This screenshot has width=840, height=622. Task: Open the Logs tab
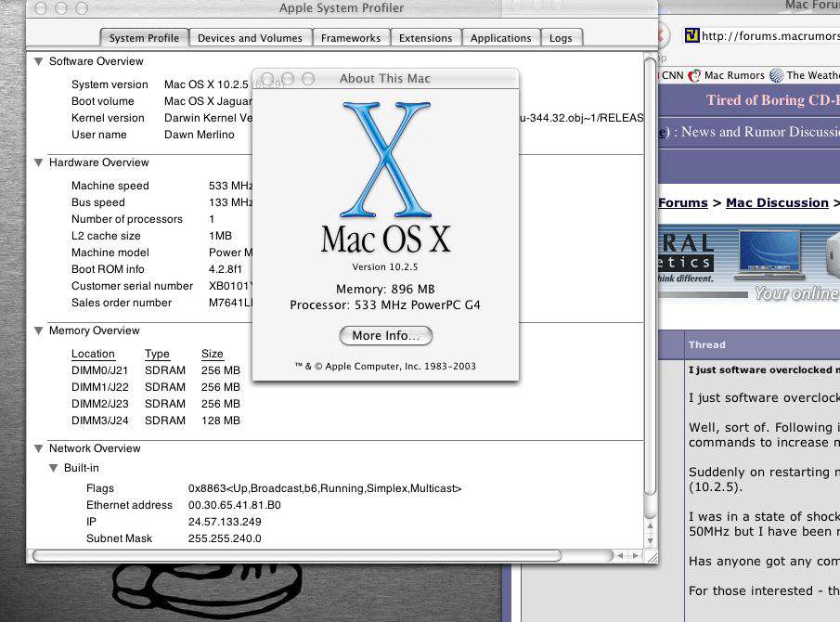tap(561, 38)
